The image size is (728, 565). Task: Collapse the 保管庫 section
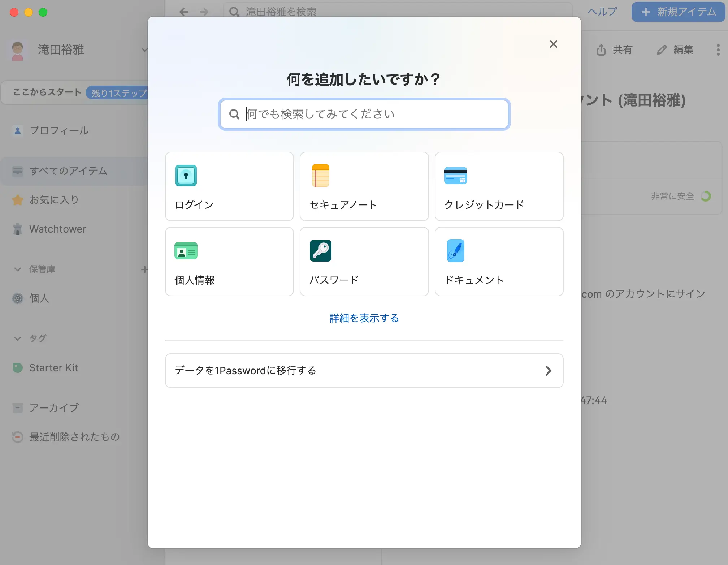17,269
